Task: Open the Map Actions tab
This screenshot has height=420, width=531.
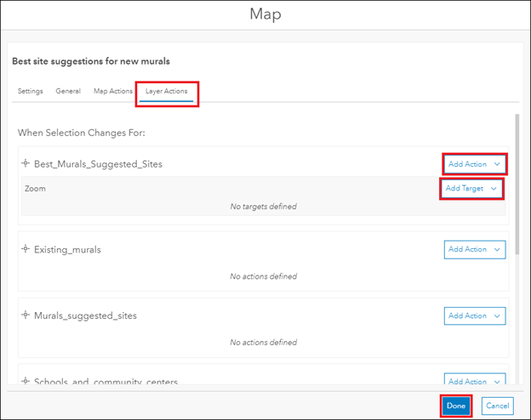Action: click(113, 91)
